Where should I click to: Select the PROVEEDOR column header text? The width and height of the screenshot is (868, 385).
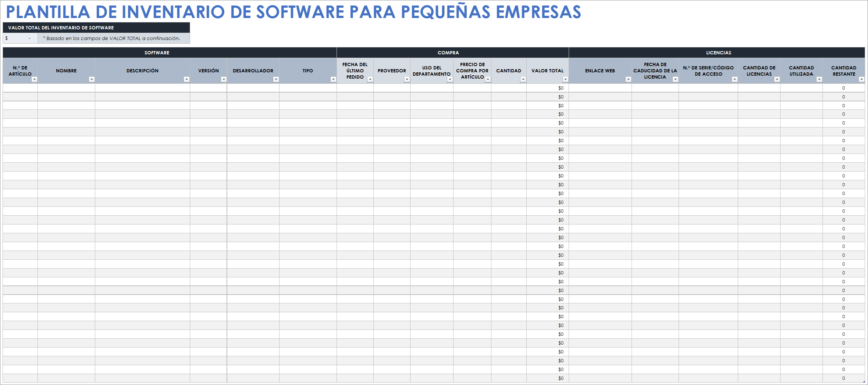point(392,71)
